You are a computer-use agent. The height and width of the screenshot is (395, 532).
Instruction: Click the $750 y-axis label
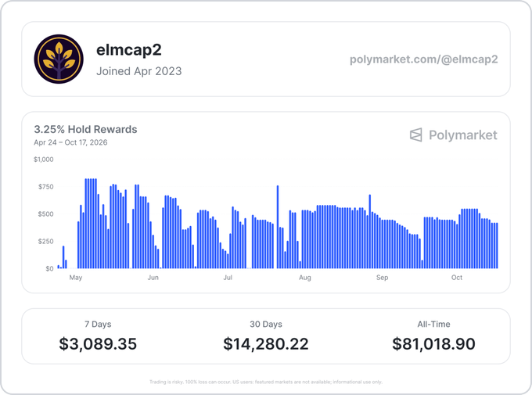46,187
